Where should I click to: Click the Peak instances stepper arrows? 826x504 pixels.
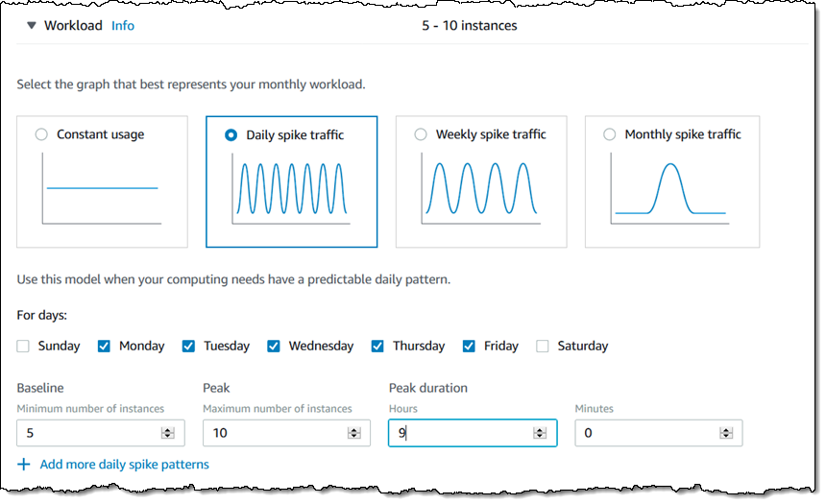click(x=354, y=433)
